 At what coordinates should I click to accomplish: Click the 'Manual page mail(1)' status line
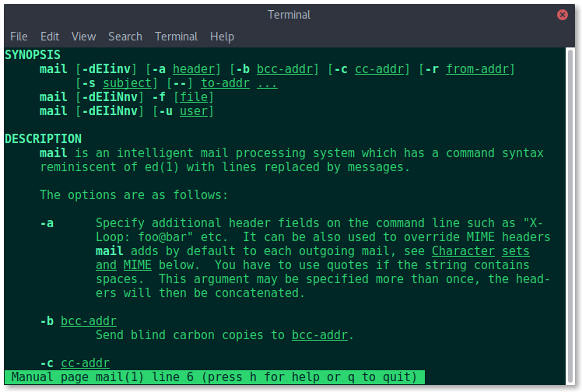point(215,377)
